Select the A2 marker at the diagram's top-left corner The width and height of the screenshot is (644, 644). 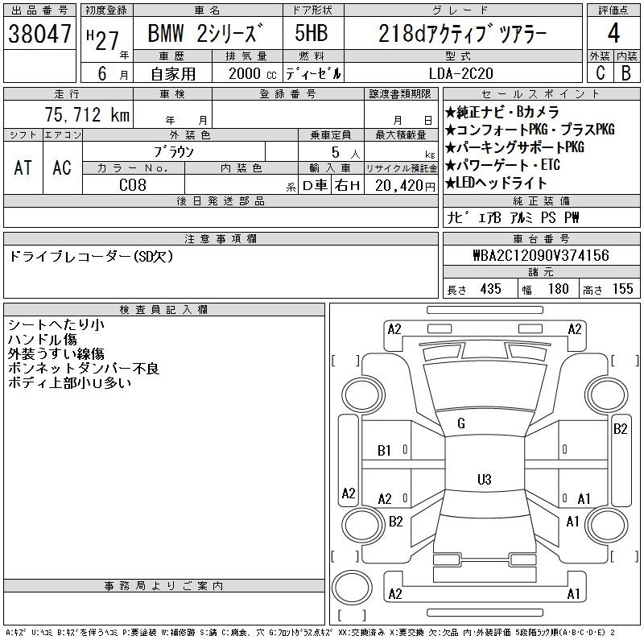tap(394, 328)
